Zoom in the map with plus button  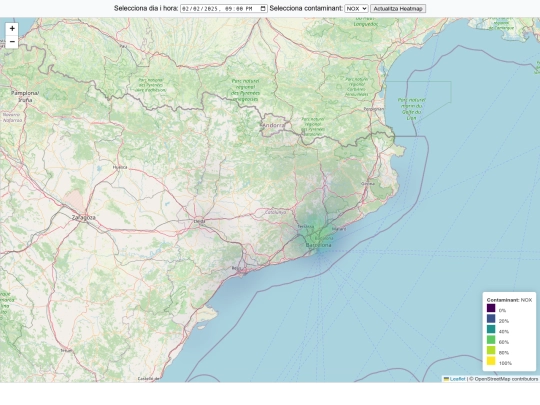[12, 29]
